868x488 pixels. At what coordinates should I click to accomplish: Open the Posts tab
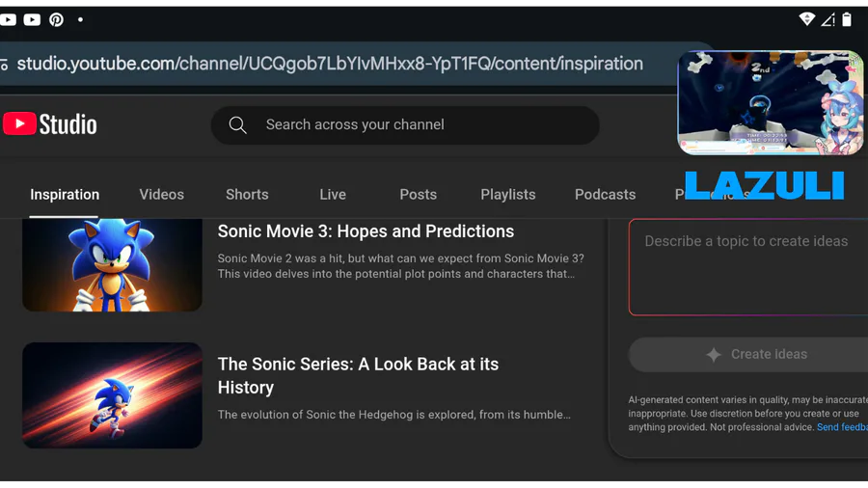418,195
